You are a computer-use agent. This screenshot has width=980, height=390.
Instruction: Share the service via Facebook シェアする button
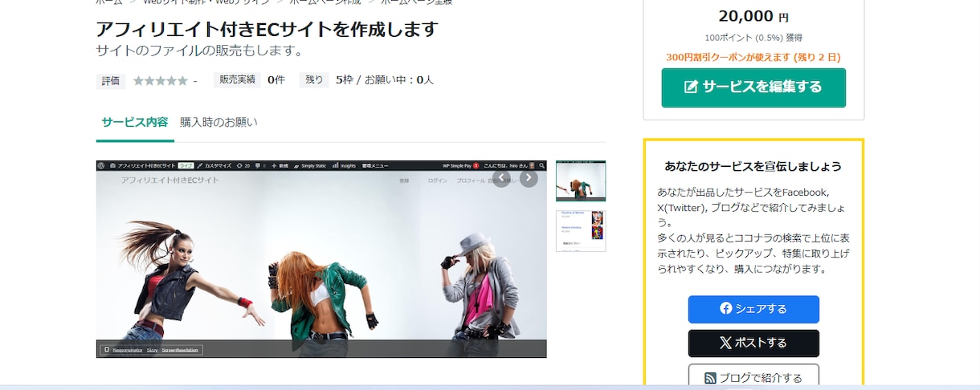753,309
